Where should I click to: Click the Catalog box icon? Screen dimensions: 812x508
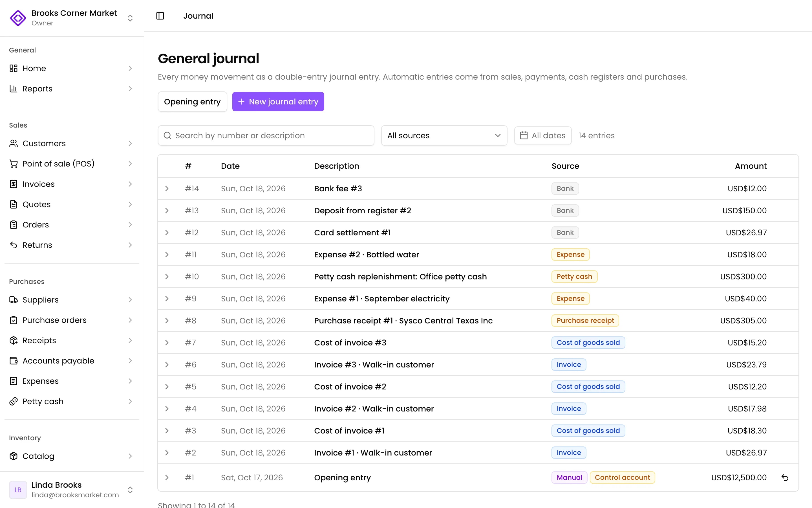click(x=14, y=456)
